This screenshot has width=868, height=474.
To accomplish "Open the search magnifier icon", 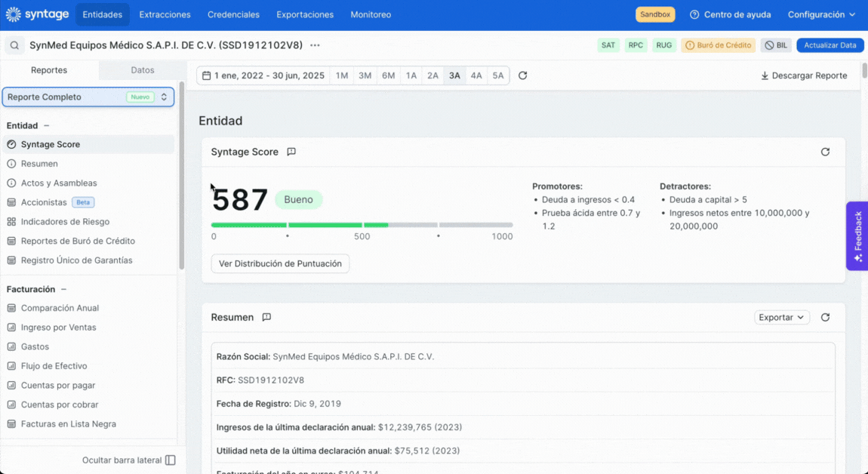I will coord(15,45).
